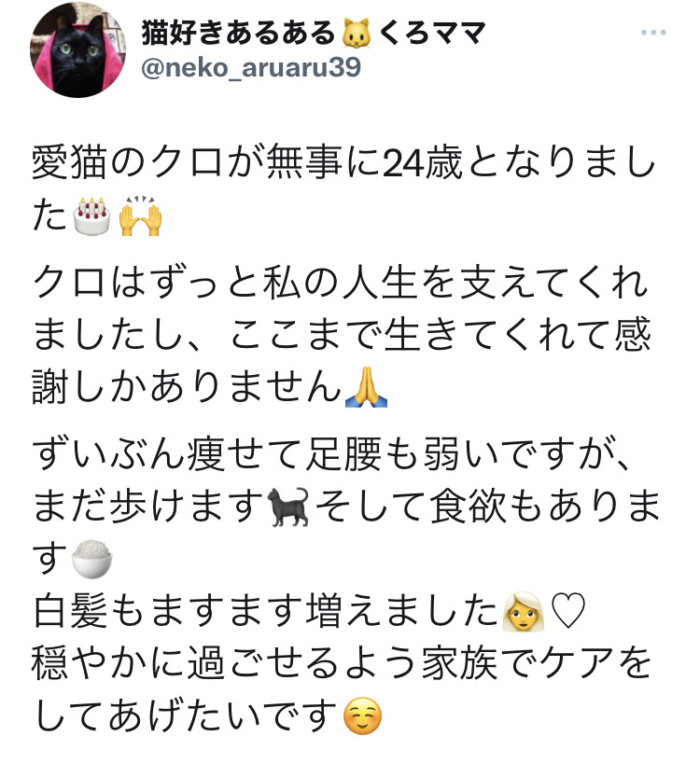Click the text 白髪もますます増えました

pos(266,612)
